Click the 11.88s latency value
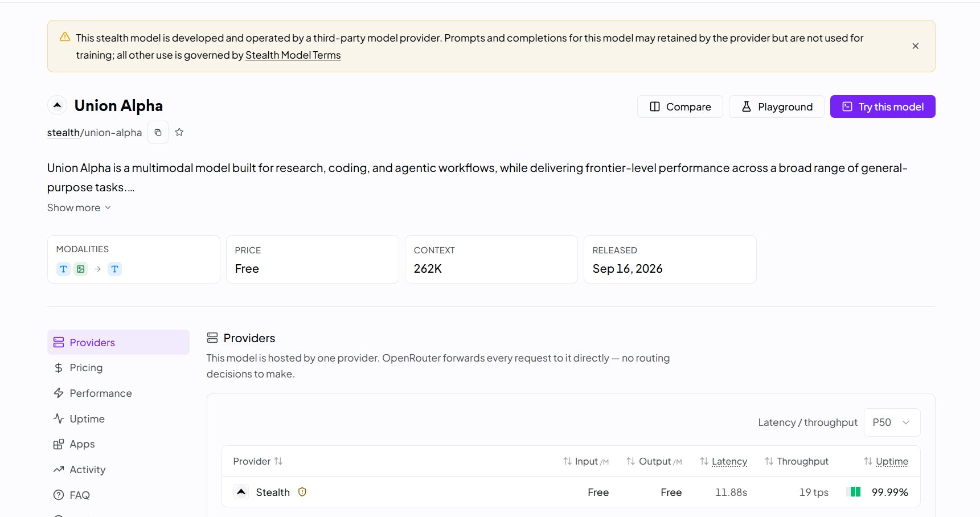The height and width of the screenshot is (517, 980). 731,493
